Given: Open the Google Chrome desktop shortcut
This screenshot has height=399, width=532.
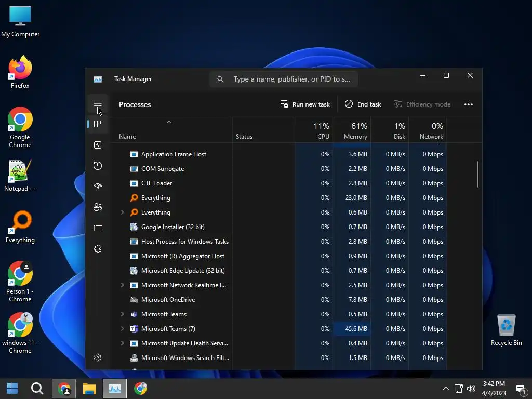Looking at the screenshot, I should (20, 127).
